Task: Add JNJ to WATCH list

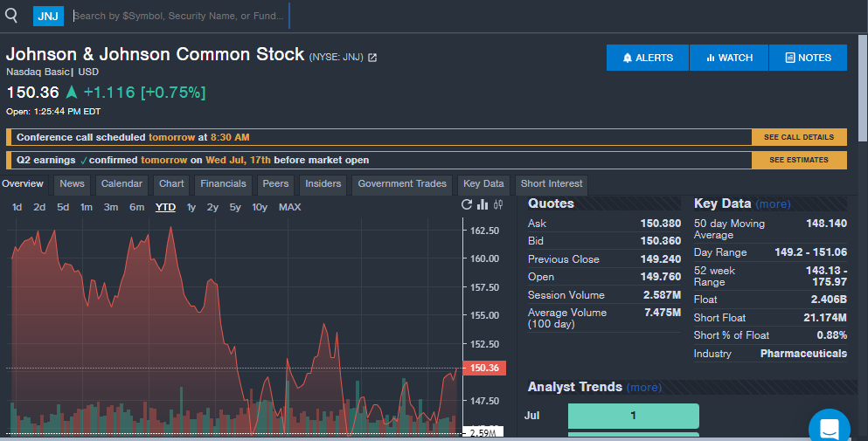Action: pos(729,58)
